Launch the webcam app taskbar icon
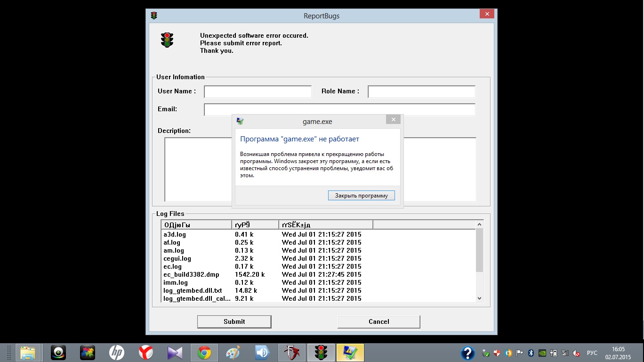The height and width of the screenshot is (362, 644). (x=58, y=353)
